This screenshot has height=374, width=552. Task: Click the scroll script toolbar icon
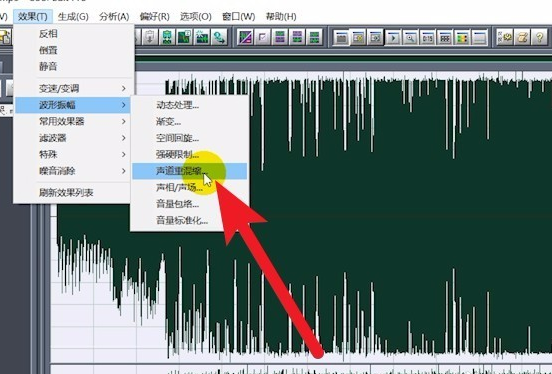click(522, 37)
